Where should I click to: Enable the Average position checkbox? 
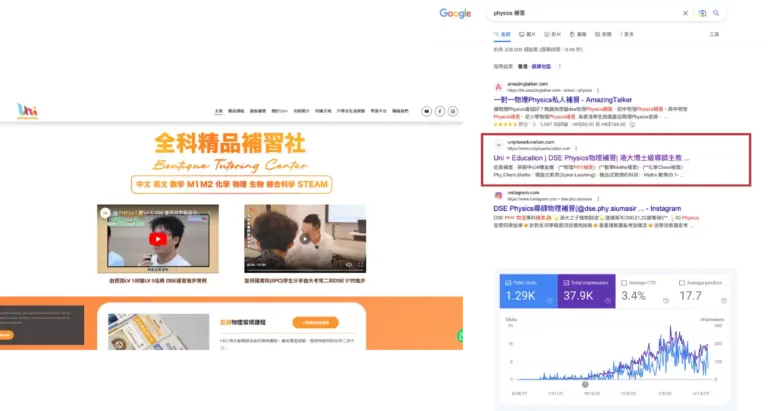coord(683,283)
